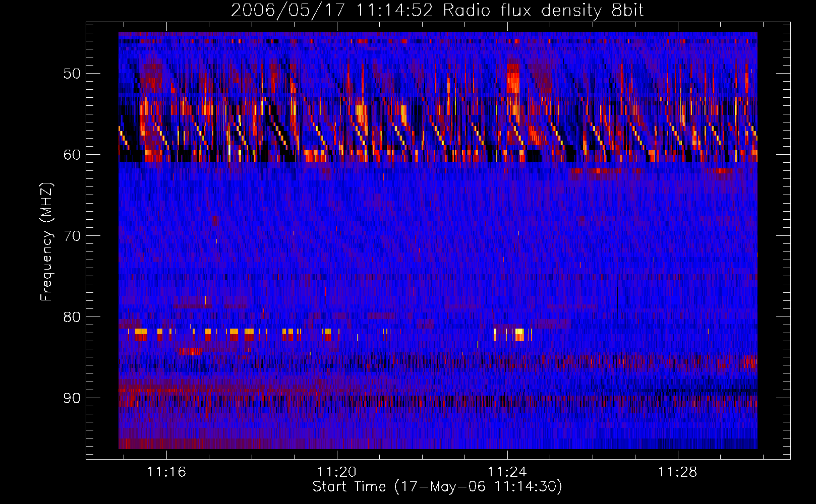Click the 11:20 time tick label
Screen dimensions: 816x504
point(337,472)
